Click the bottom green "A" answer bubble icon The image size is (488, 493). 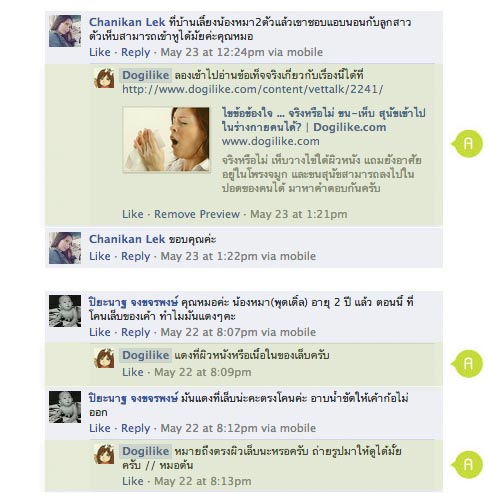[467, 465]
